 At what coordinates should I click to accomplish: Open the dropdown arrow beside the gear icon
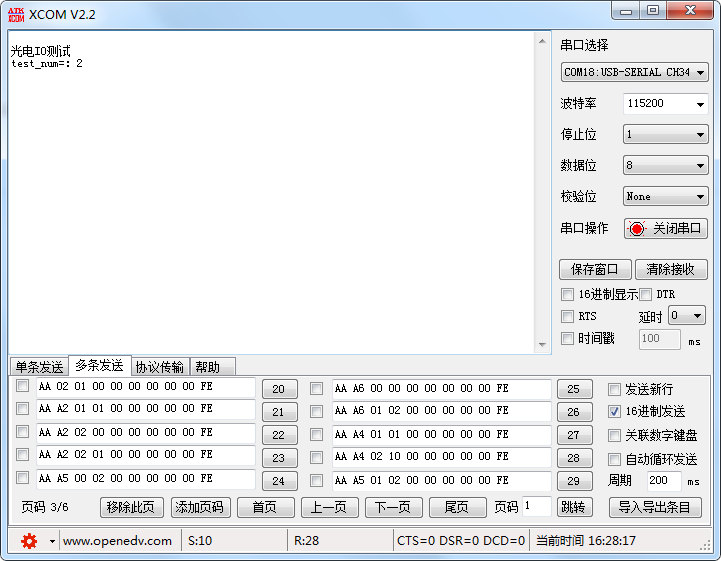52,541
